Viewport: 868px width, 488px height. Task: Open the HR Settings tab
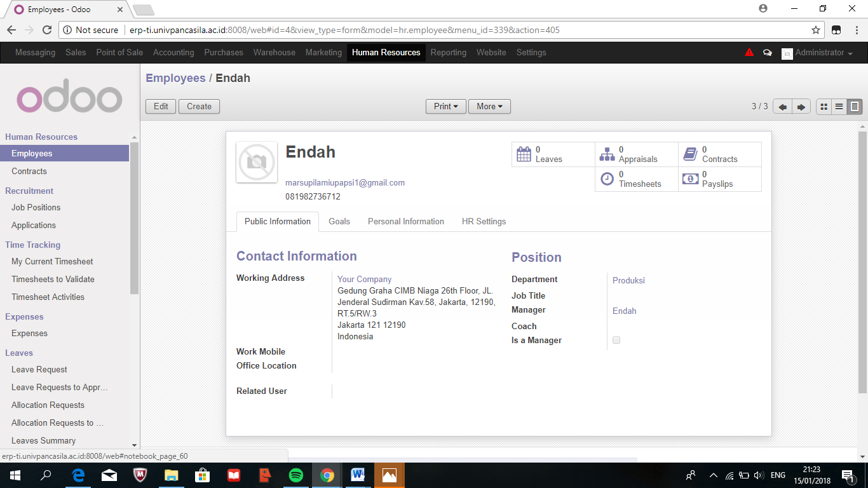coord(484,222)
